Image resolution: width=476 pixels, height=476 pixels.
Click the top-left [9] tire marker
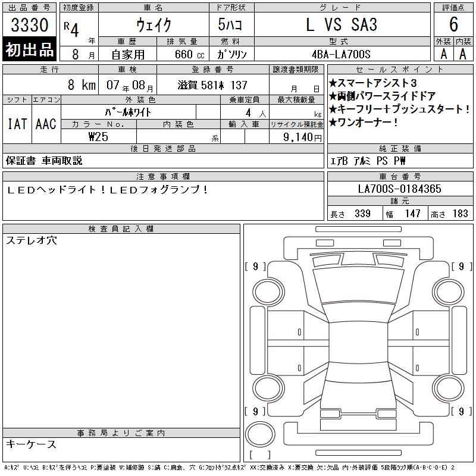[255, 267]
